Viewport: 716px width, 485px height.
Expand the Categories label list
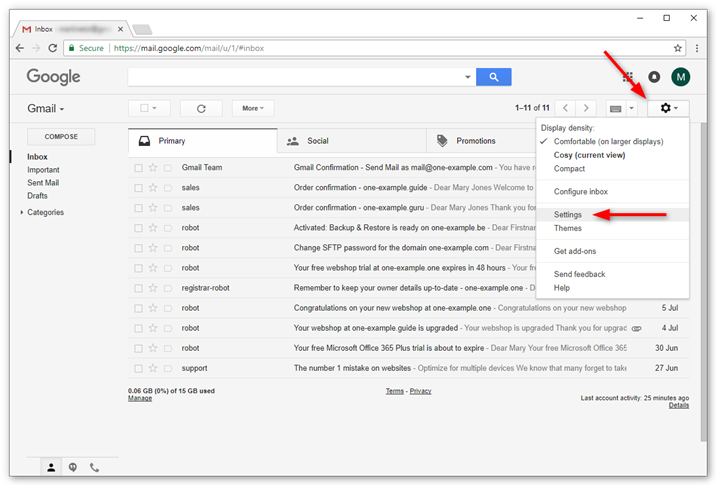coord(22,212)
